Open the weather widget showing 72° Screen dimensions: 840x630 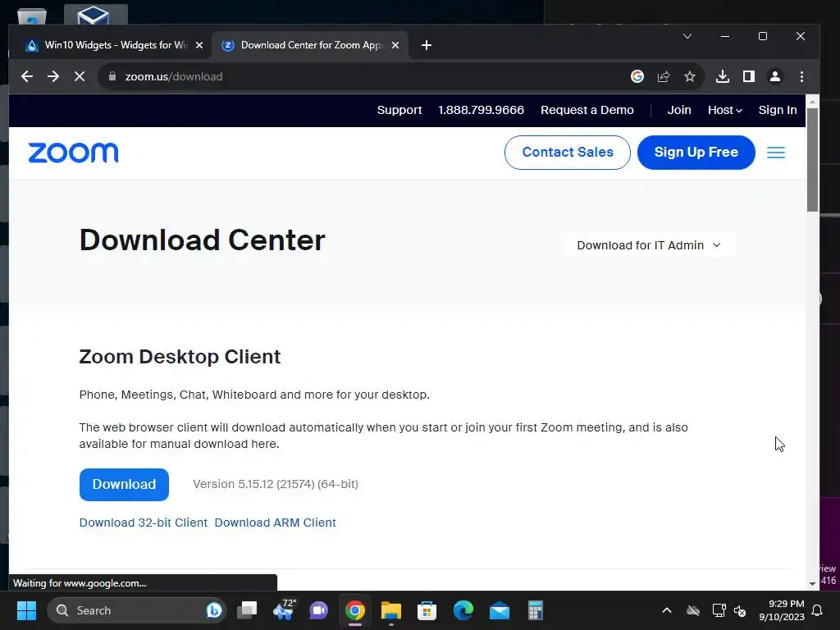284,610
